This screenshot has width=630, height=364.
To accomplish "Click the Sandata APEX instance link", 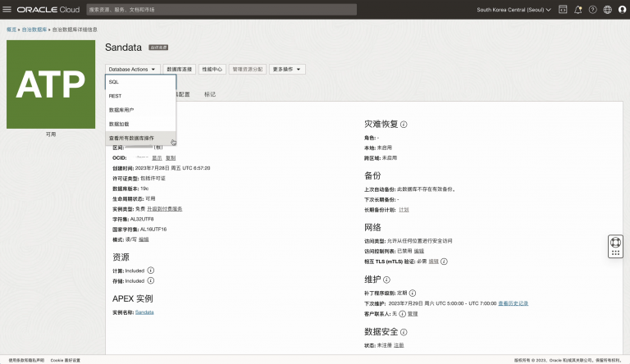I will coord(144,312).
